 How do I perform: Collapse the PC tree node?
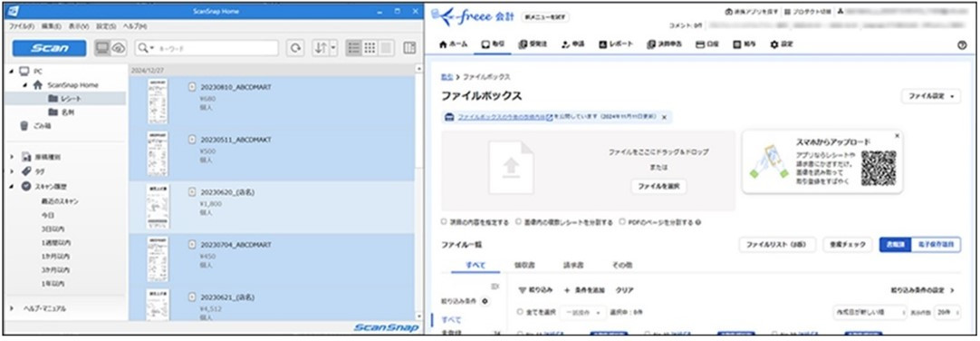[11, 72]
